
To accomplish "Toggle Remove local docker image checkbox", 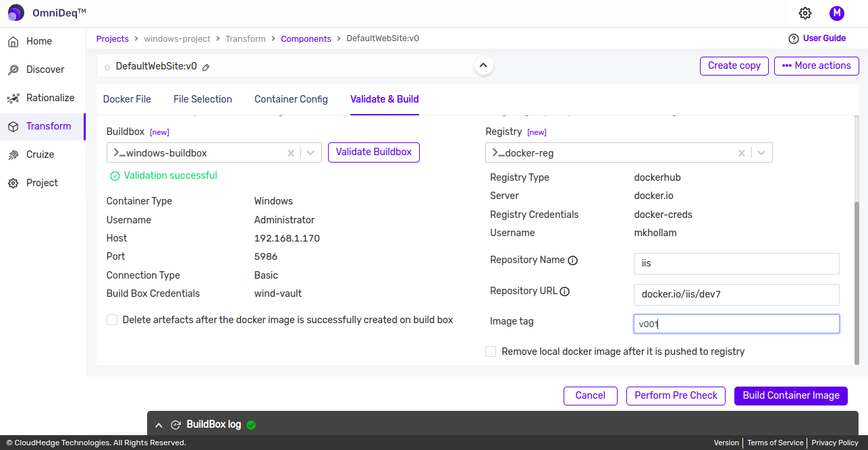I will coord(491,351).
